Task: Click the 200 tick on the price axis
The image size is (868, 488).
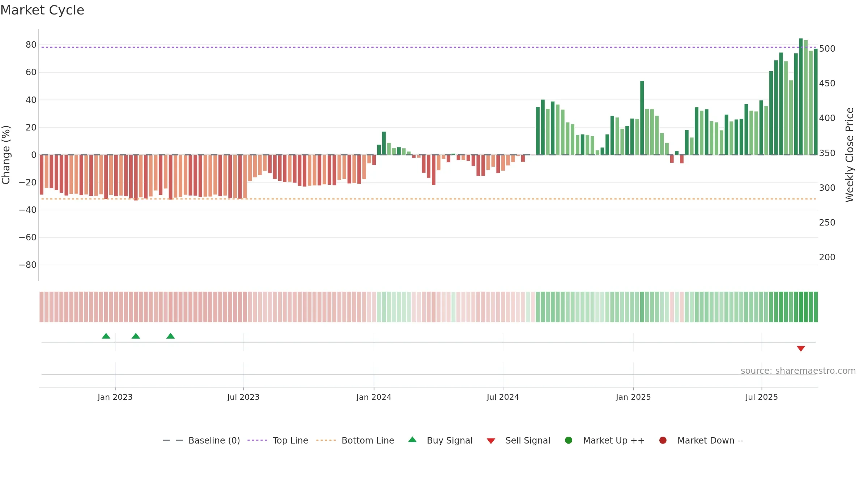Action: point(827,257)
